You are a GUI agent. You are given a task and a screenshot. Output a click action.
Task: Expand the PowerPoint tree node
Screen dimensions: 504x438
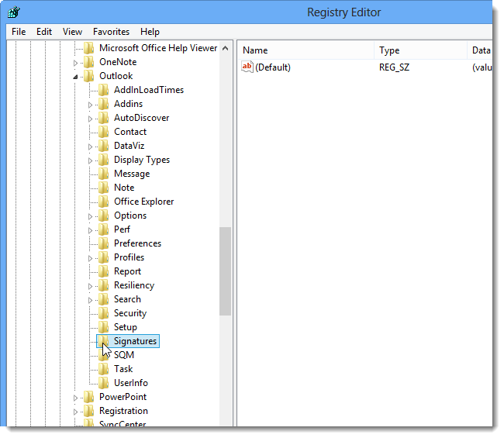click(x=75, y=398)
